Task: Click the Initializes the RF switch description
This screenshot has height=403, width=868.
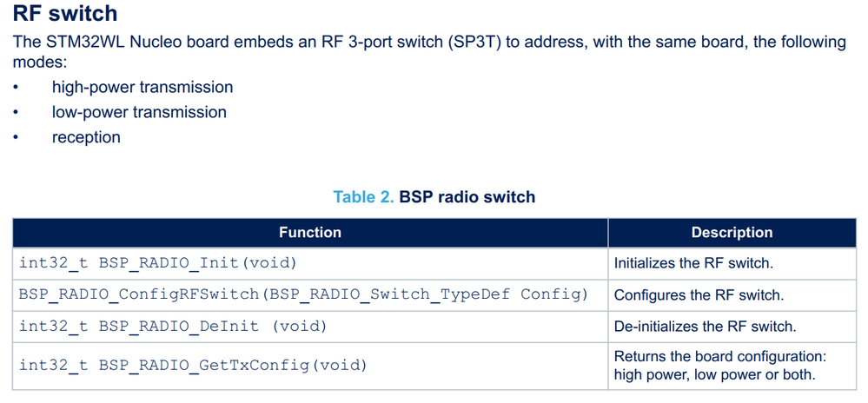Action: (x=693, y=263)
